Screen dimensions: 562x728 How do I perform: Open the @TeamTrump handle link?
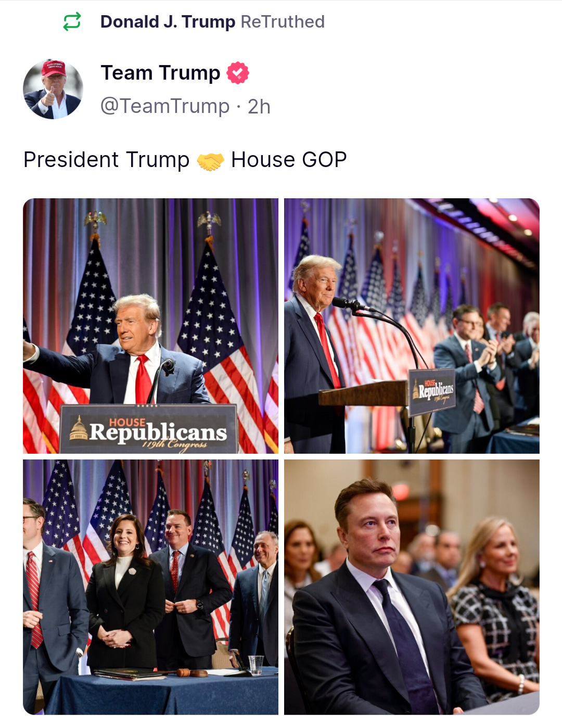165,106
